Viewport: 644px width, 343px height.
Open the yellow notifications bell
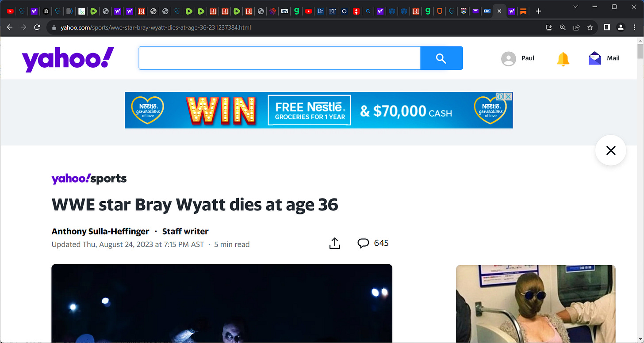[x=563, y=58]
